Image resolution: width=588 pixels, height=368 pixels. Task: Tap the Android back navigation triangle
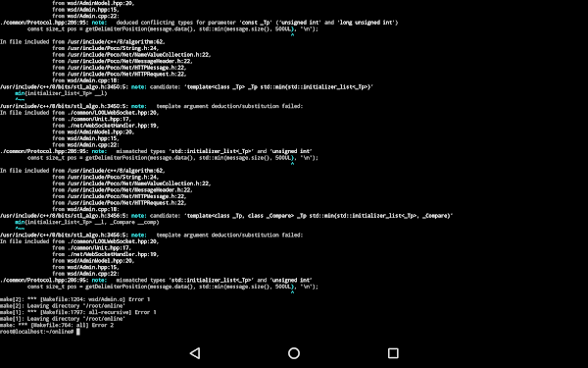[x=195, y=353]
